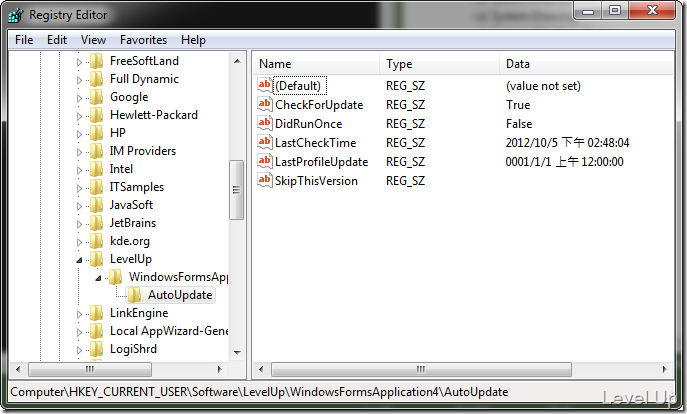Click the status bar registry path text
Viewport: 687px width, 414px height.
(x=259, y=392)
